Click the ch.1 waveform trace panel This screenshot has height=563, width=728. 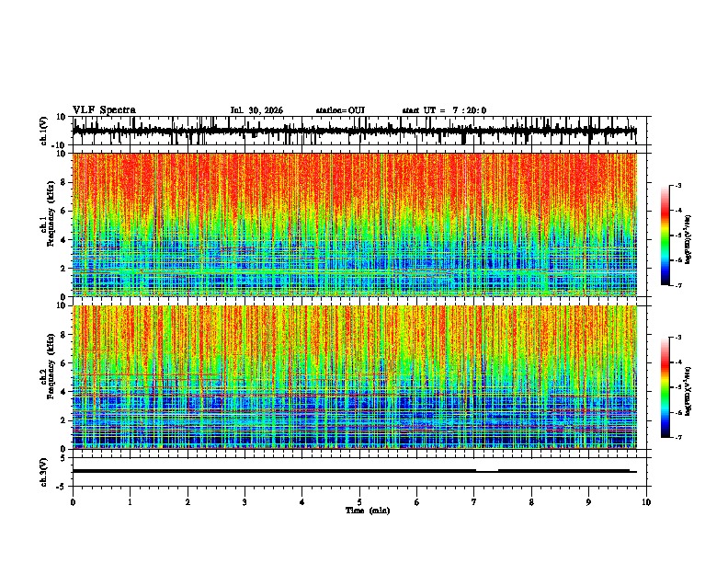(359, 131)
